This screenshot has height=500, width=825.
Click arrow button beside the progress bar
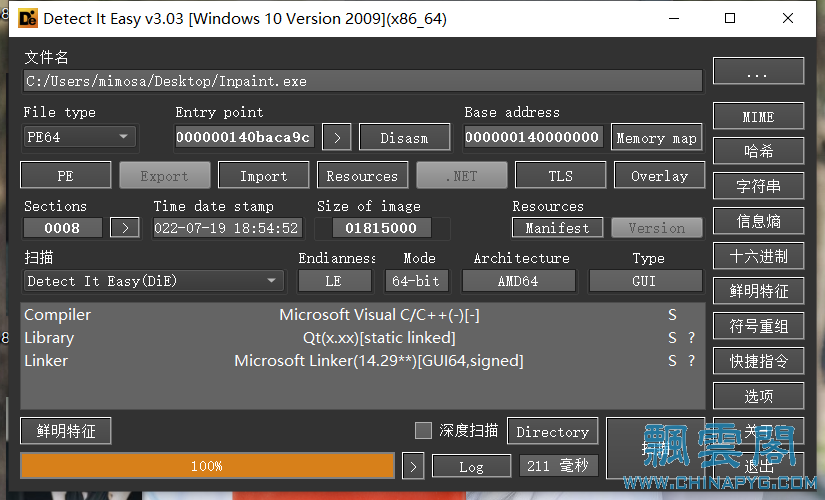413,466
